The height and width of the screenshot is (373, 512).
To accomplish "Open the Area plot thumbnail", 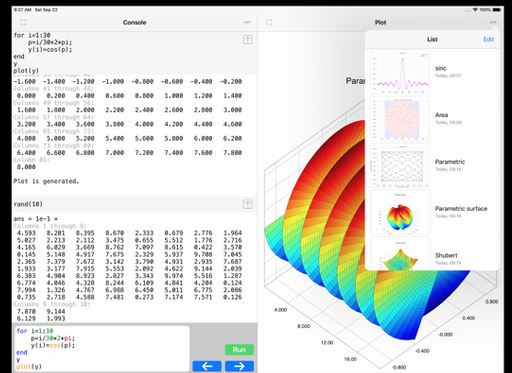I will [x=401, y=120].
